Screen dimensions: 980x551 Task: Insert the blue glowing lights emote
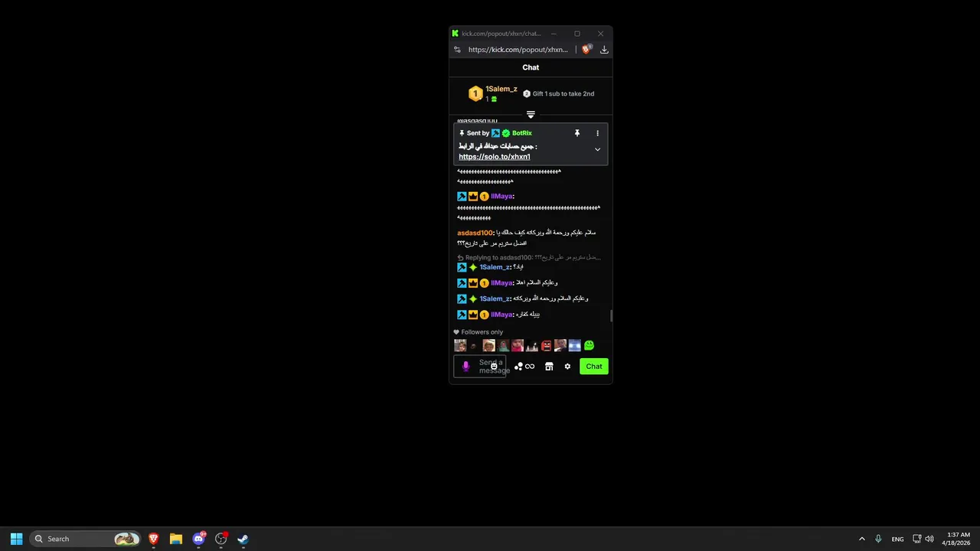click(574, 346)
